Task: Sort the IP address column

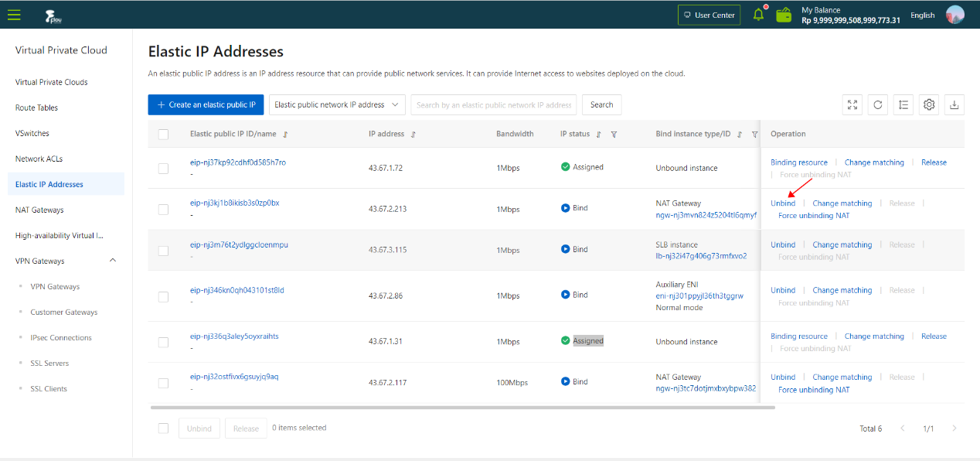Action: (413, 135)
